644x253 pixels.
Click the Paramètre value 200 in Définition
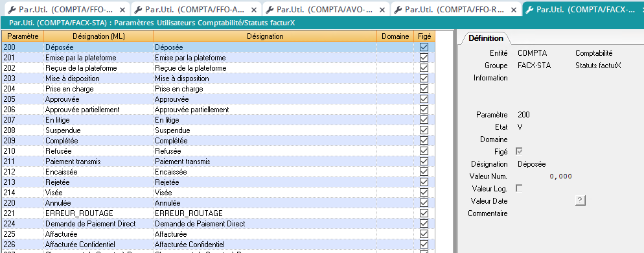(x=523, y=115)
